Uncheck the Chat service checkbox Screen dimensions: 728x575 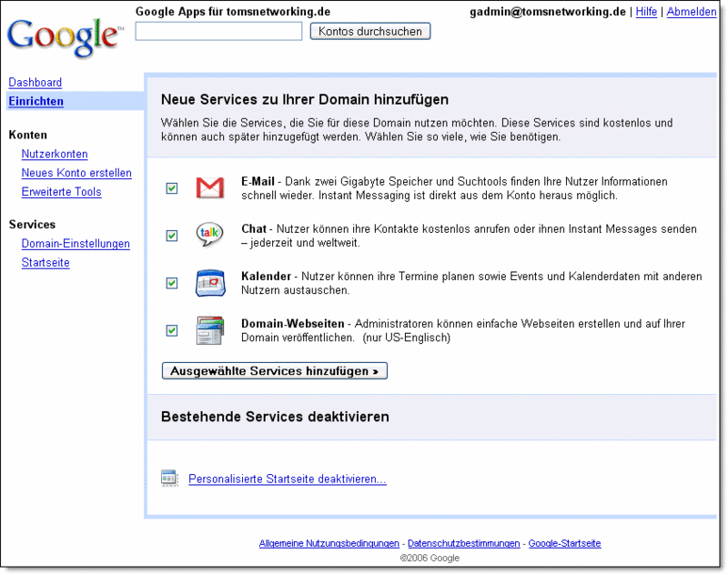point(172,236)
